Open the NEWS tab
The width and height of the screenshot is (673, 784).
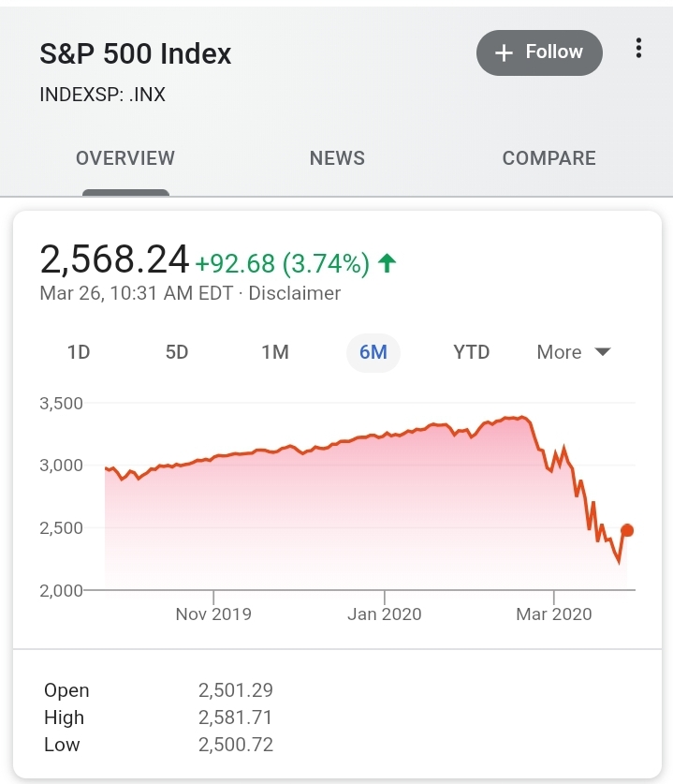tap(337, 158)
